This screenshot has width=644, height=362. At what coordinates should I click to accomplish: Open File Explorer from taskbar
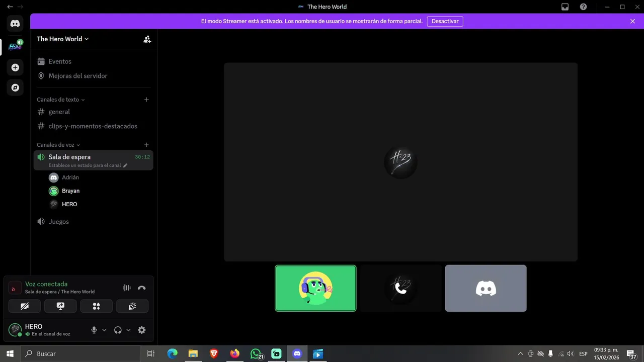pyautogui.click(x=193, y=353)
